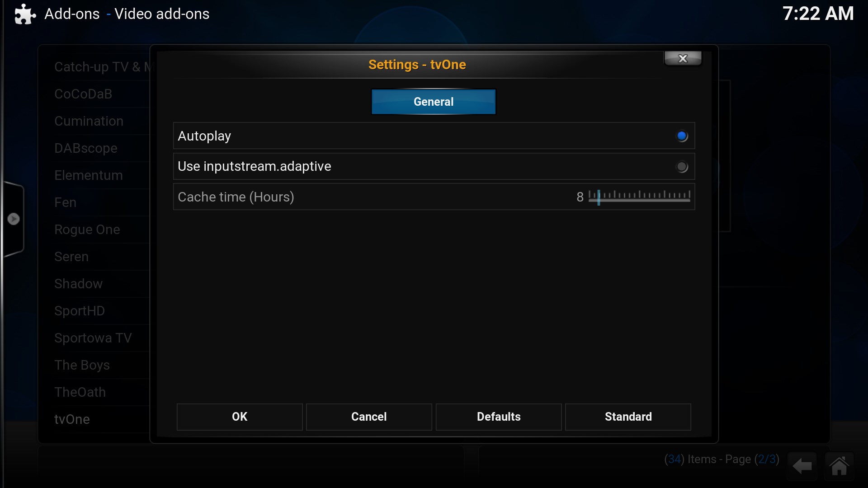868x488 pixels.
Task: Enable Use inputstream.adaptive option
Action: click(x=682, y=167)
